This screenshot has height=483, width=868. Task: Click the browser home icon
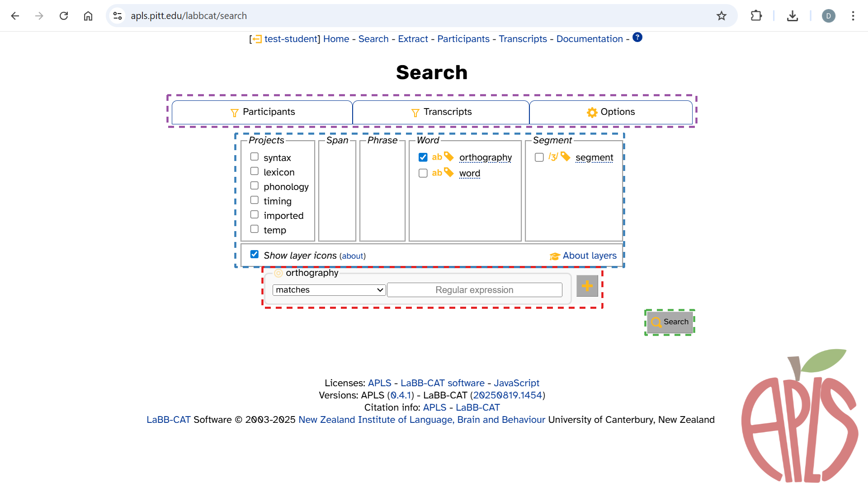point(88,16)
